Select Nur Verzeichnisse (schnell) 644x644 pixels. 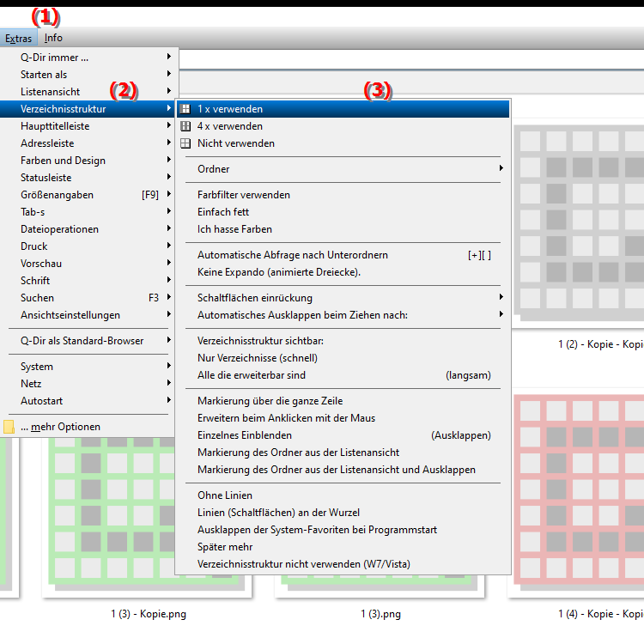343,358
